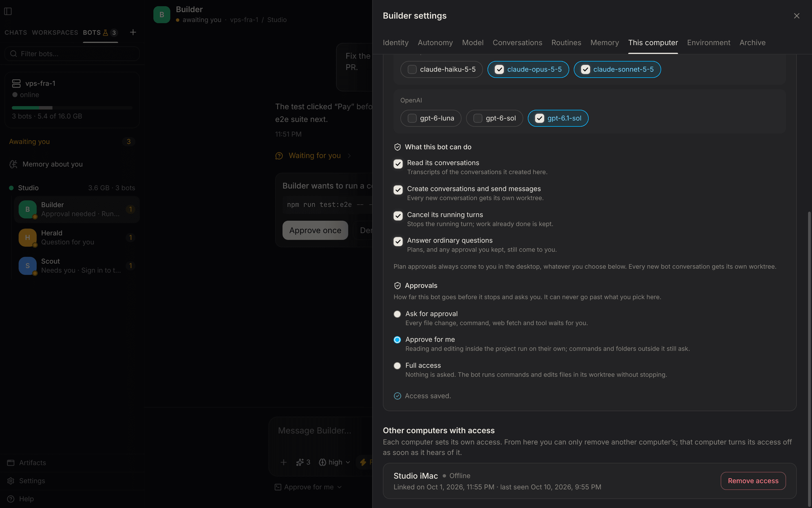Open the Routines tab
Screen dimensions: 812x508
click(x=566, y=43)
